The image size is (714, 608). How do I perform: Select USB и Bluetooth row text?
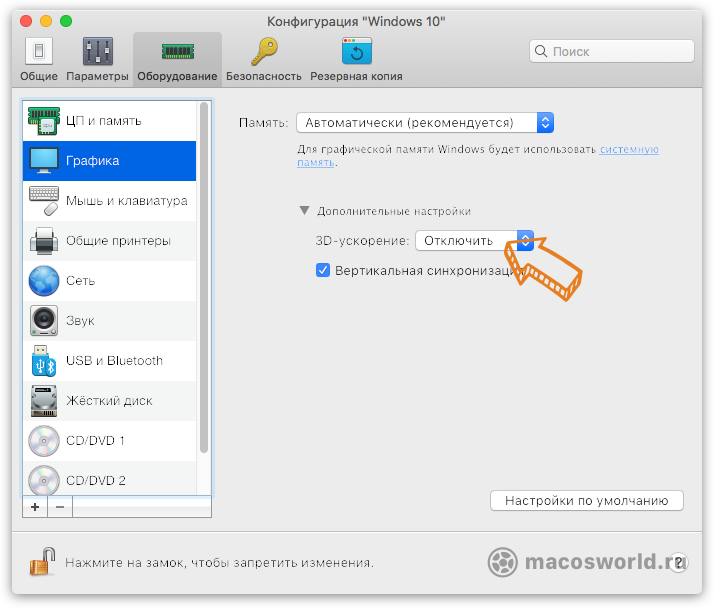point(114,361)
